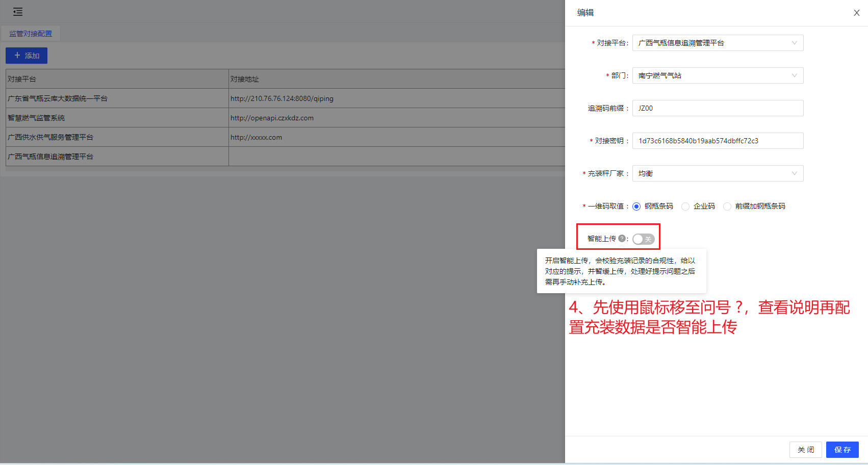Click the 追溯码前缀 input field
The image size is (868, 465).
[718, 108]
